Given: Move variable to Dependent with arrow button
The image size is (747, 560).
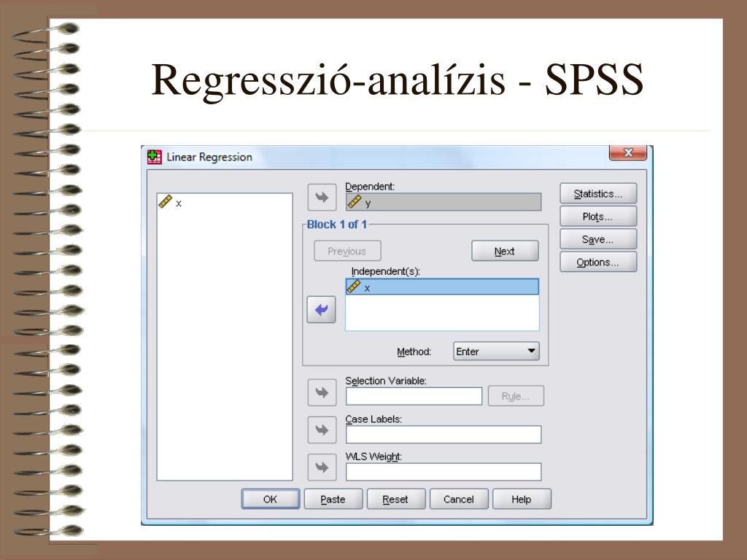Looking at the screenshot, I should pyautogui.click(x=322, y=197).
